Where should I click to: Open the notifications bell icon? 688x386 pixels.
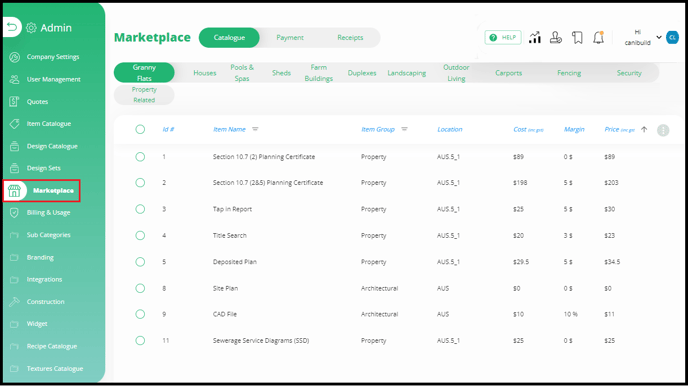(598, 38)
